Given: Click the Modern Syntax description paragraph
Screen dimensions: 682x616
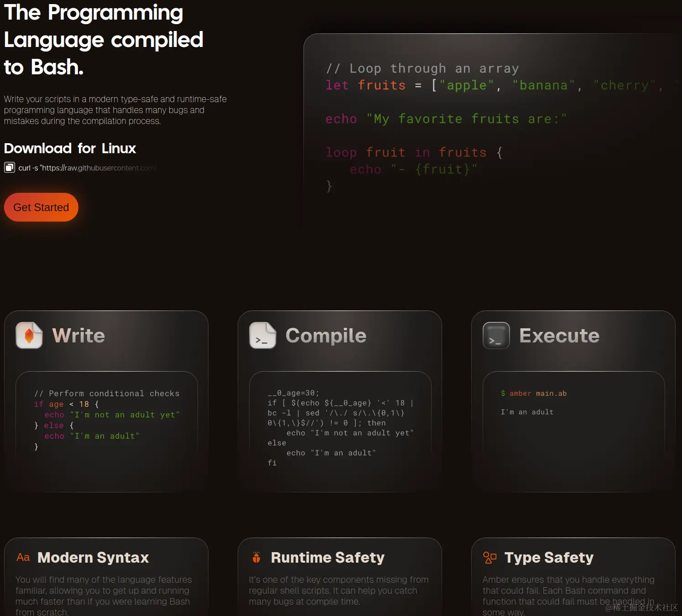Looking at the screenshot, I should 104,596.
